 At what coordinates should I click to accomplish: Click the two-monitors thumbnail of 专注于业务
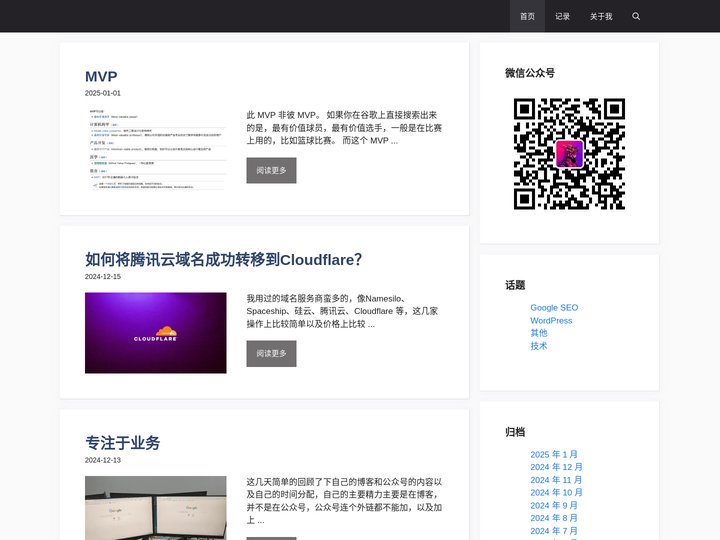click(x=156, y=508)
